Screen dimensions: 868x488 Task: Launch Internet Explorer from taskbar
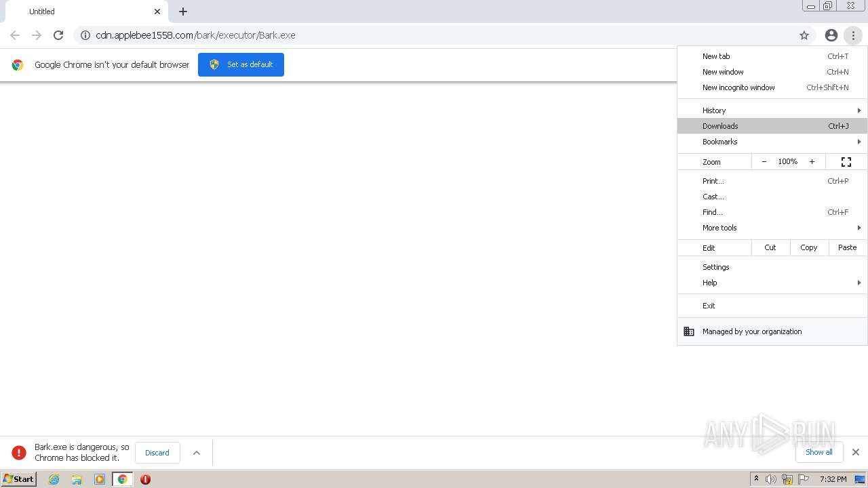54,479
